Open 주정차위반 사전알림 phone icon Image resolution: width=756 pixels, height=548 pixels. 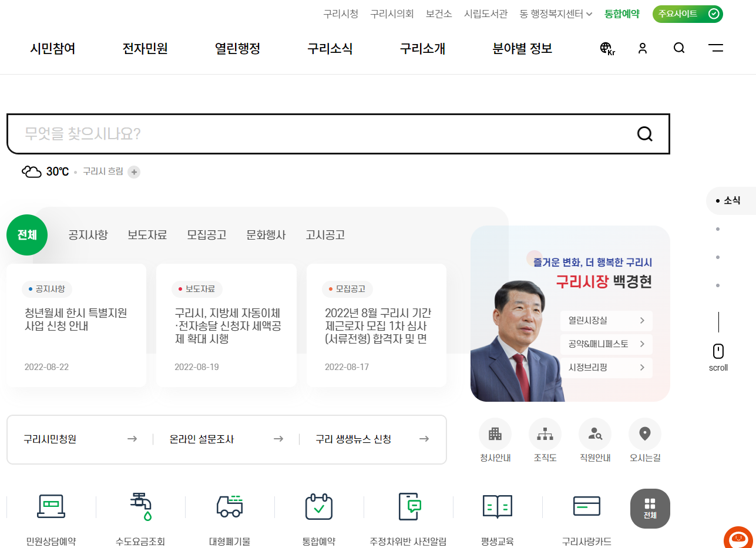click(x=409, y=506)
